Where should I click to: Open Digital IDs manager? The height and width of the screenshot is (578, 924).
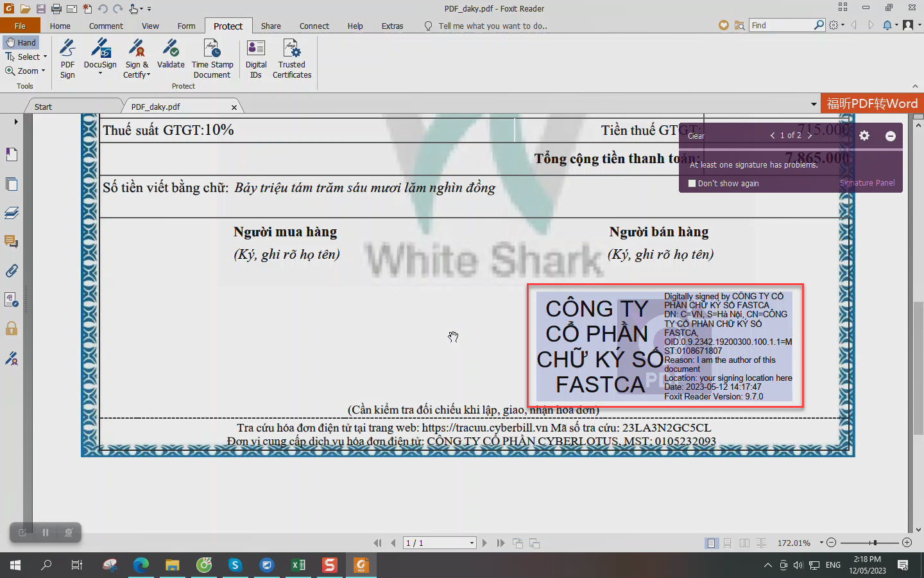pyautogui.click(x=255, y=58)
